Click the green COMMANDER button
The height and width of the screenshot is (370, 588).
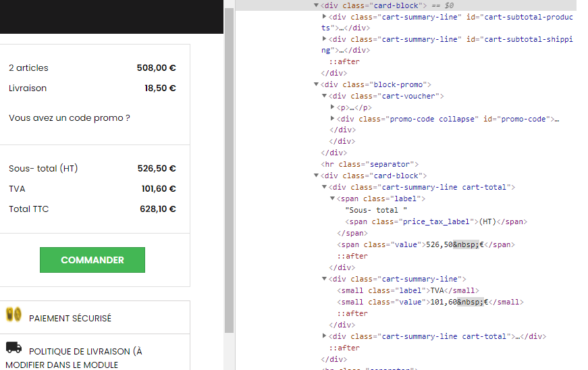click(92, 260)
